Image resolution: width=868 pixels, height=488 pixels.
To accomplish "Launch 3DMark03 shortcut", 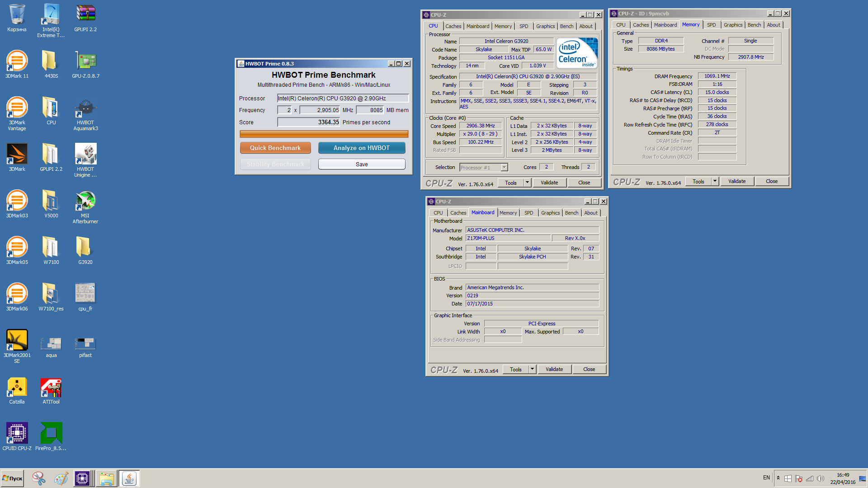I will (17, 204).
